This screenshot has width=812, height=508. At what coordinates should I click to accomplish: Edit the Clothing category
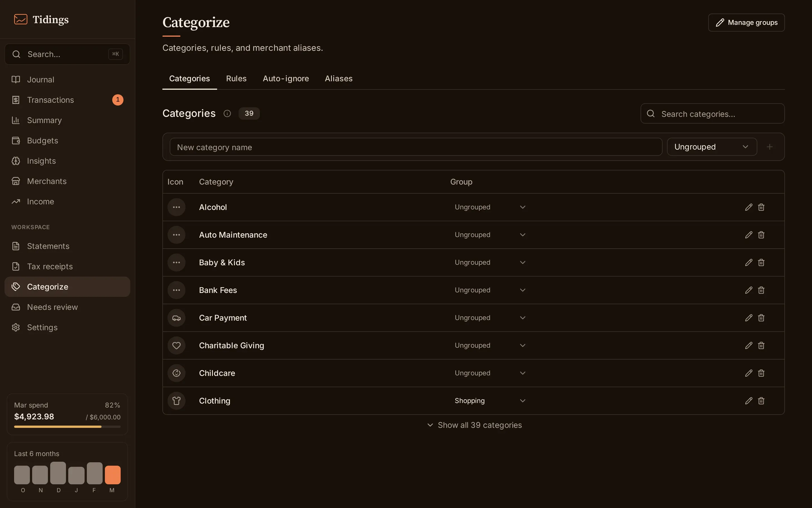[749, 401]
